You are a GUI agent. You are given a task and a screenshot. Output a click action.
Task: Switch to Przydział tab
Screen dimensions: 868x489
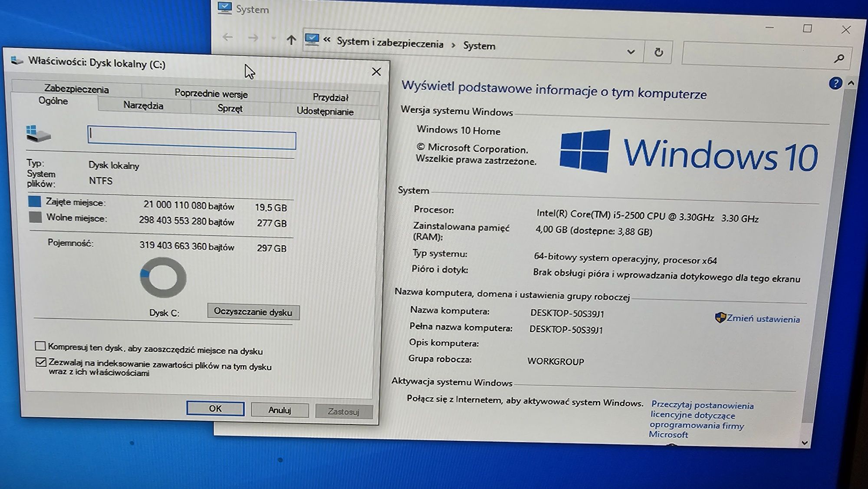click(x=330, y=97)
